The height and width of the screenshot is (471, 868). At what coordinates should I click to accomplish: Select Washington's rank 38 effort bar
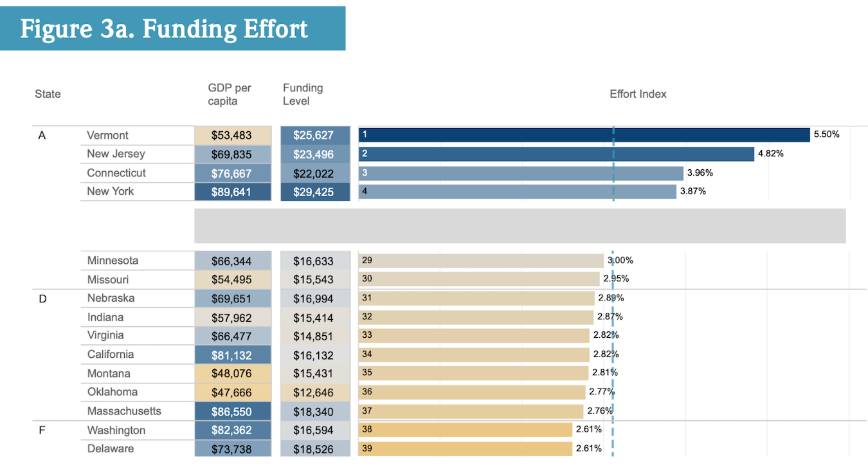tap(466, 430)
